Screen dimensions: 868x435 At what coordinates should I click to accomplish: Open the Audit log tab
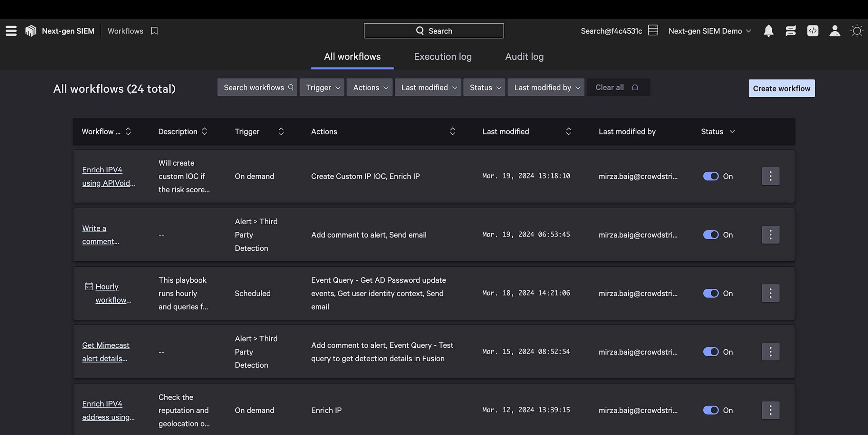(524, 57)
